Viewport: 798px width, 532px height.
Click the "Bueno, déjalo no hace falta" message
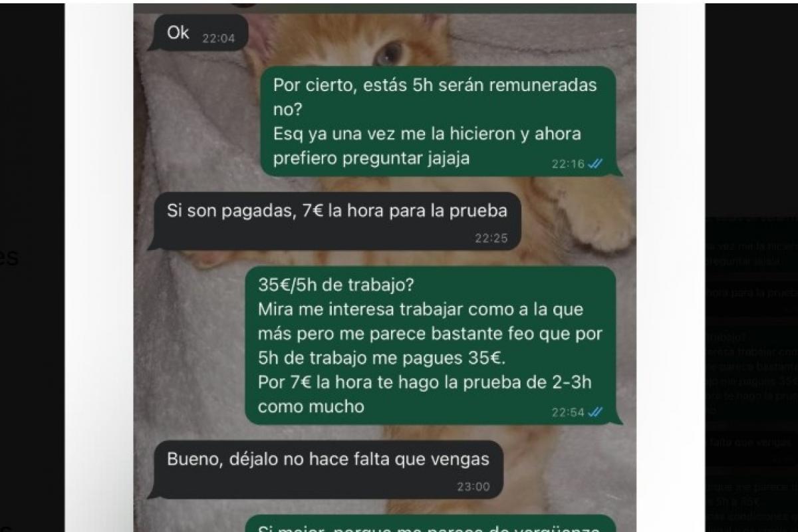tap(325, 469)
